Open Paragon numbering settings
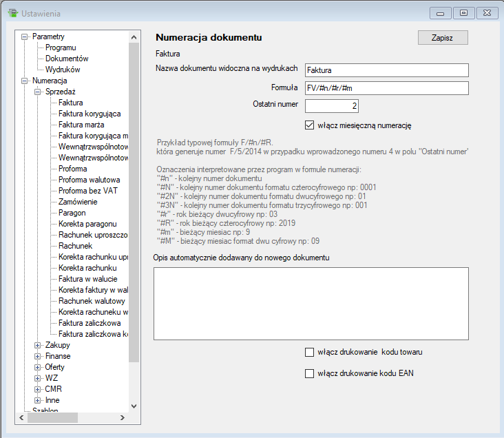This screenshot has width=504, height=438. [72, 213]
